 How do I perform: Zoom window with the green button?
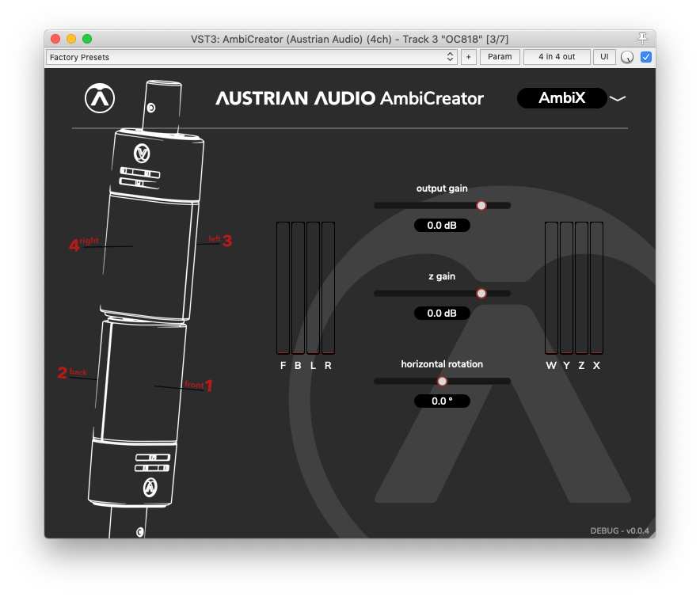coord(87,39)
